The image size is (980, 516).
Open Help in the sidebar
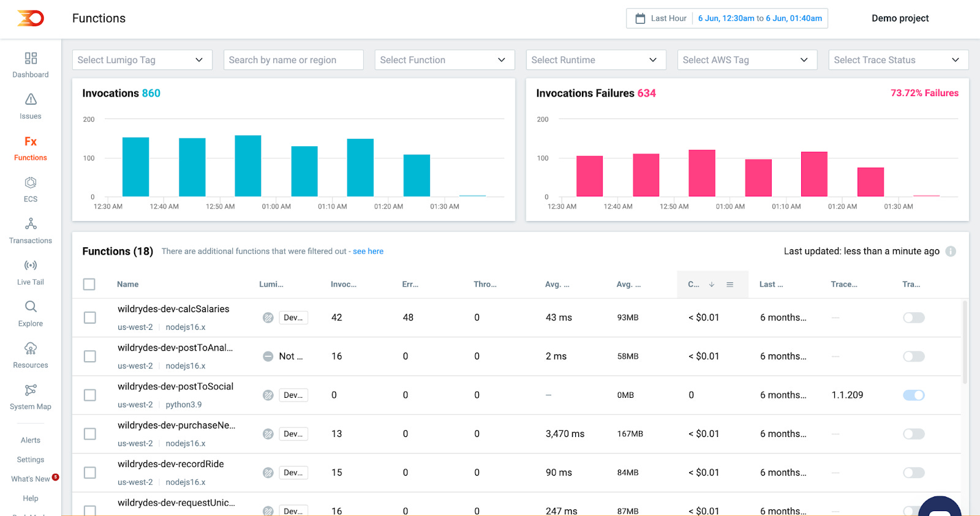coord(31,498)
